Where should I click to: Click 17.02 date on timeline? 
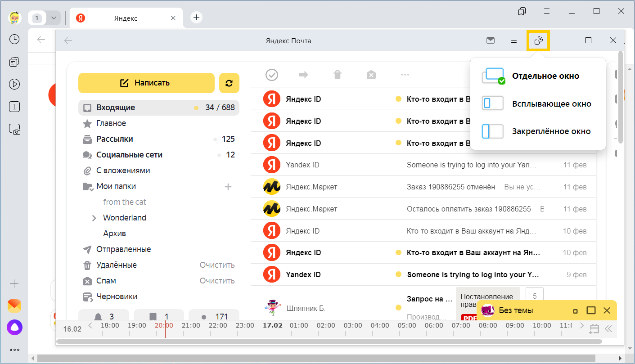coord(272,325)
